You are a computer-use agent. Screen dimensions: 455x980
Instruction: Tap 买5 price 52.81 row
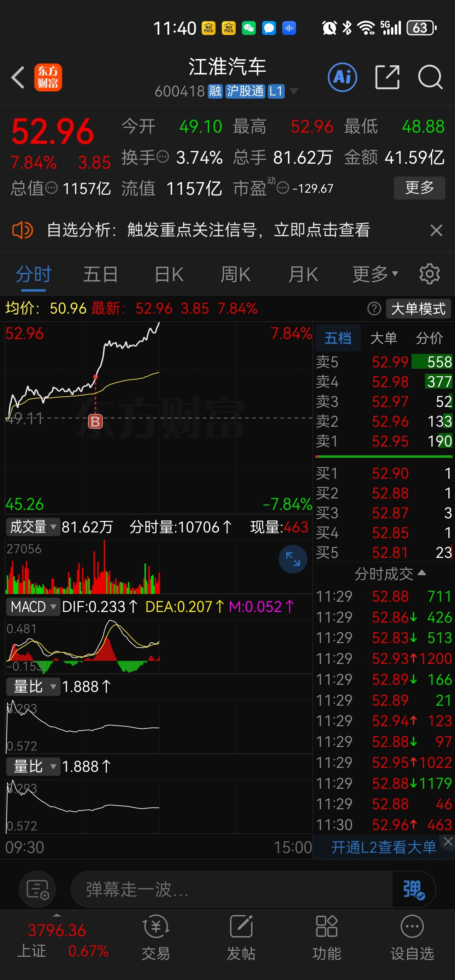(384, 552)
